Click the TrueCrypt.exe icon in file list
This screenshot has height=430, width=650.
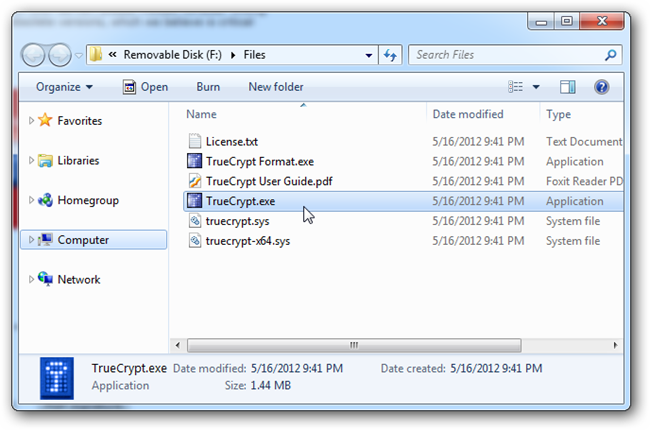[x=194, y=201]
